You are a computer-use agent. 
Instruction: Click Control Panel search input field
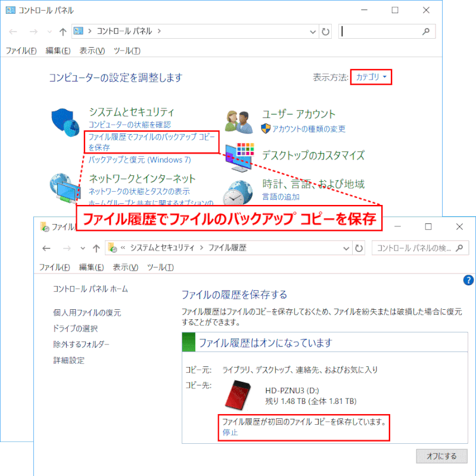[387, 31]
